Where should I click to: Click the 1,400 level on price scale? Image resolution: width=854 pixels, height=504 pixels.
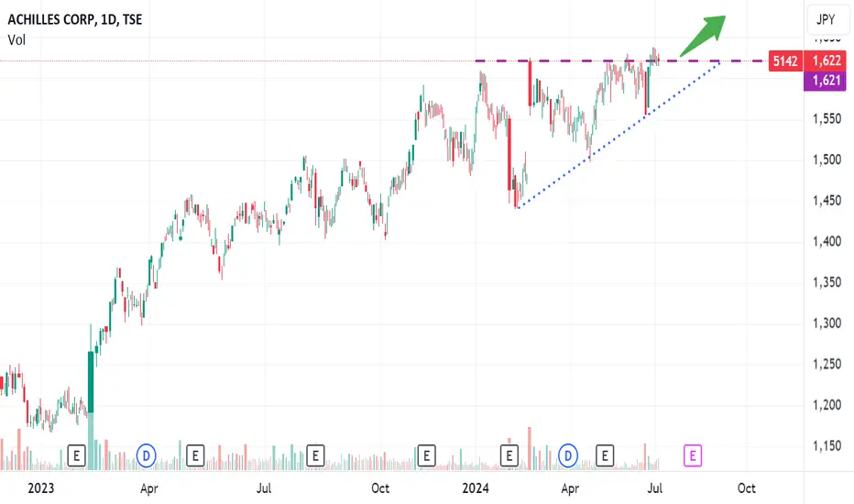coord(827,241)
